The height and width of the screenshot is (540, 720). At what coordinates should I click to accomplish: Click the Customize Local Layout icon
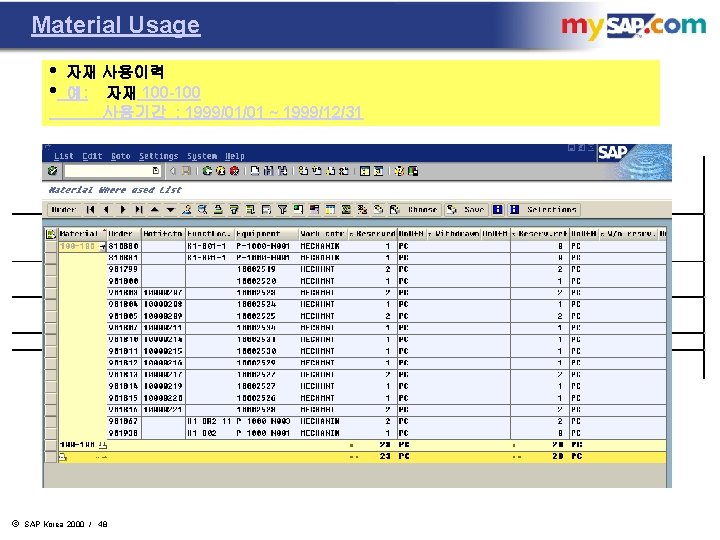tap(413, 171)
